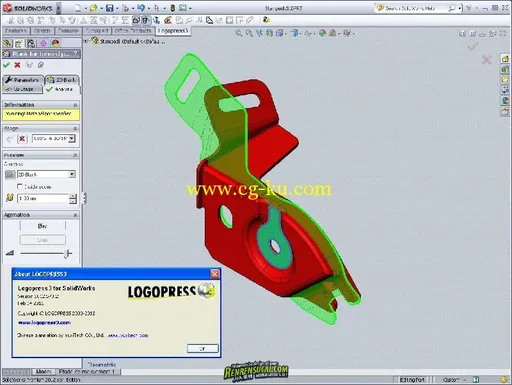Open the ConfigurationManager panel icon
The width and height of the screenshot is (512, 385).
pos(31,43)
